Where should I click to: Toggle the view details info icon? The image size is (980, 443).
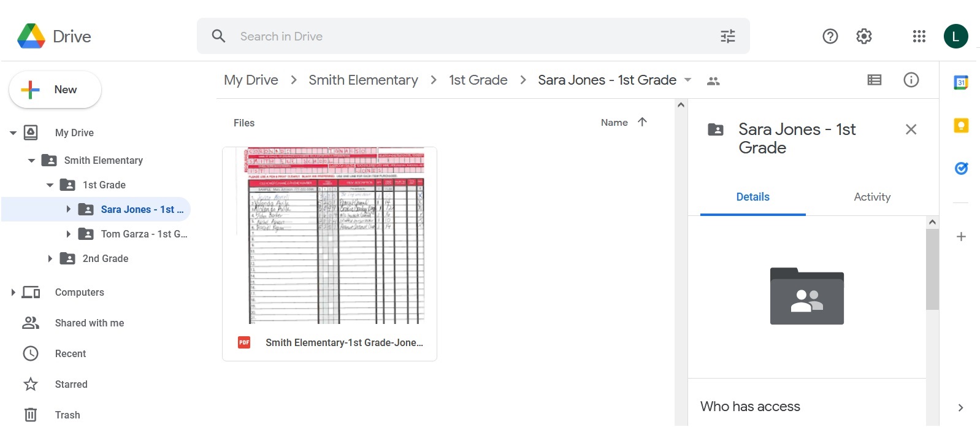click(911, 80)
